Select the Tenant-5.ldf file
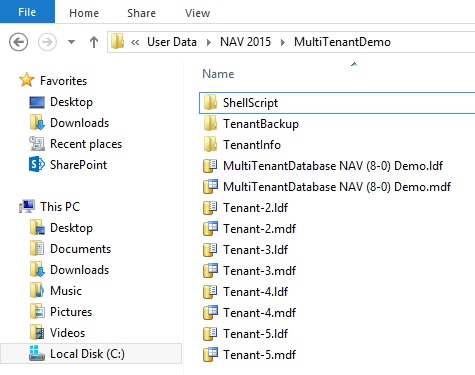Image resolution: width=475 pixels, height=375 pixels. click(255, 334)
